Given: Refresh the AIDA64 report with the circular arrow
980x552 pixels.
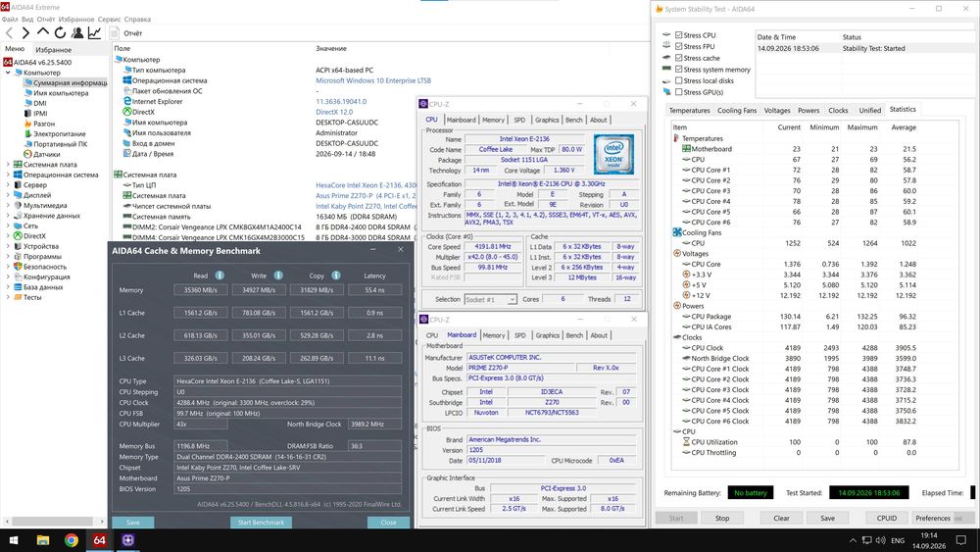Looking at the screenshot, I should coord(60,33).
